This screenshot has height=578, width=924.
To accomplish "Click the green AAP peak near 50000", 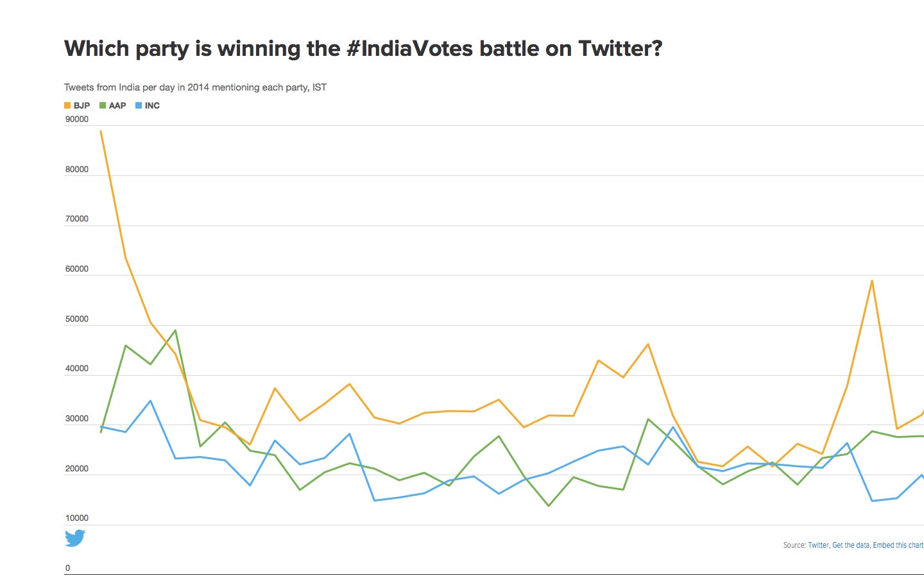I will click(175, 330).
